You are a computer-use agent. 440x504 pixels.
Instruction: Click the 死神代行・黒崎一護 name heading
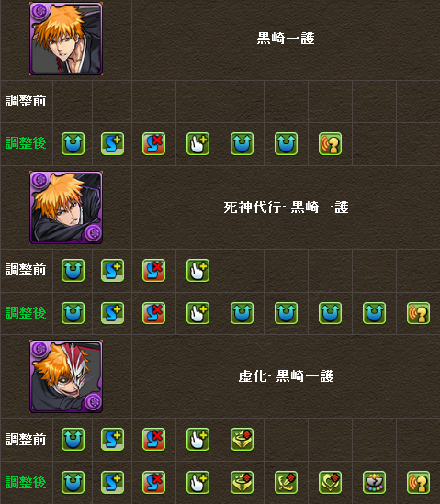coord(286,207)
